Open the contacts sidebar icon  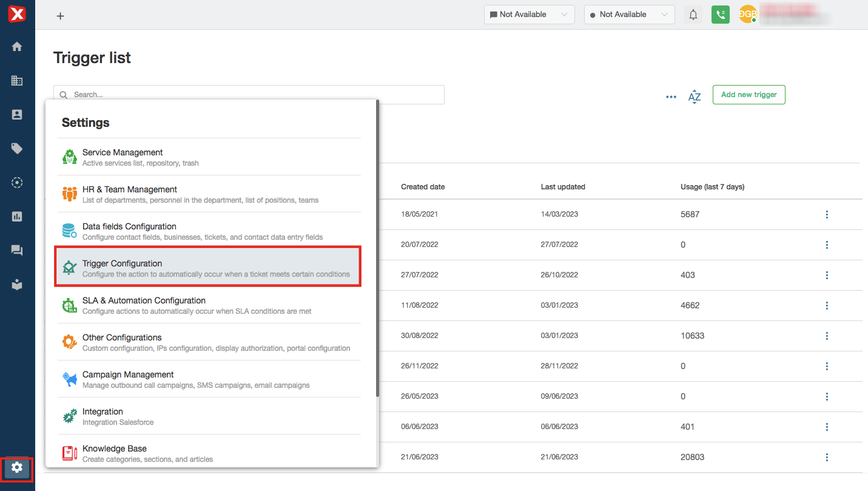point(17,115)
